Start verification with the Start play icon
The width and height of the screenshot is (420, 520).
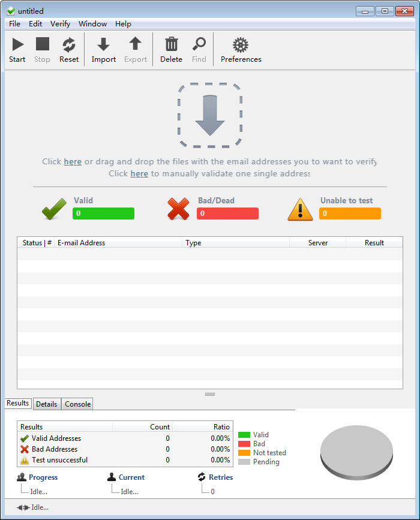click(x=17, y=44)
